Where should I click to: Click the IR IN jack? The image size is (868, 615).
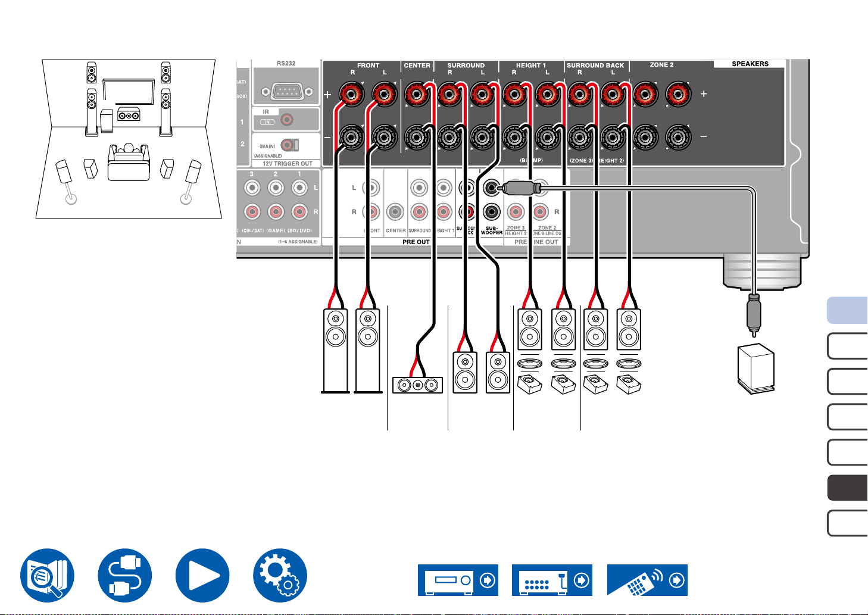pyautogui.click(x=287, y=120)
